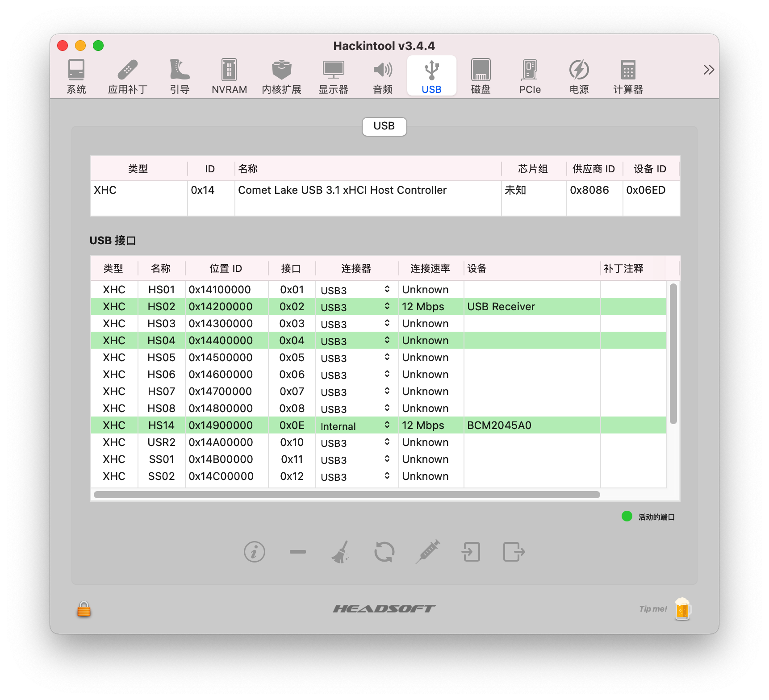This screenshot has height=700, width=769.
Task: Select the BCM2045A0 device cell
Action: click(x=532, y=425)
